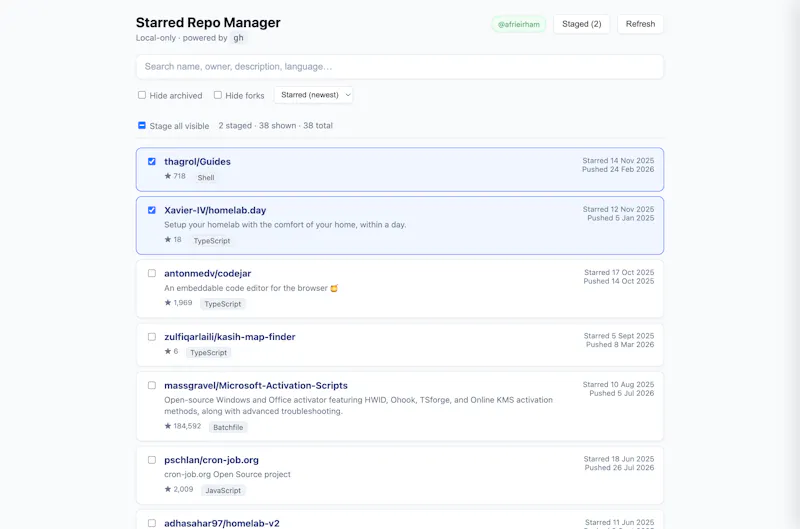
Task: Click the star icon beside 6
Action: coord(167,351)
